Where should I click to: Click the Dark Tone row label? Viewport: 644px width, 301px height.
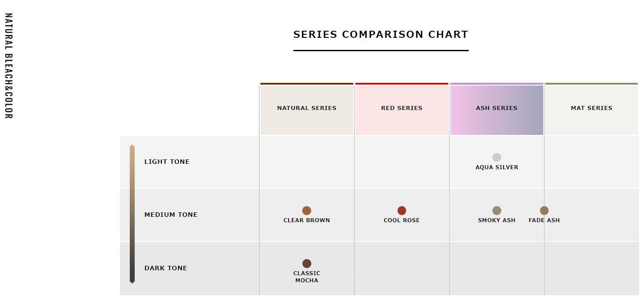click(166, 268)
